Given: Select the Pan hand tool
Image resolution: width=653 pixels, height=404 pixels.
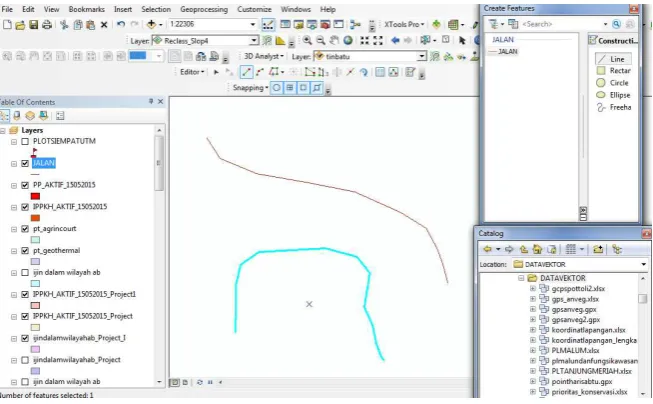Looking at the screenshot, I should click(x=334, y=40).
